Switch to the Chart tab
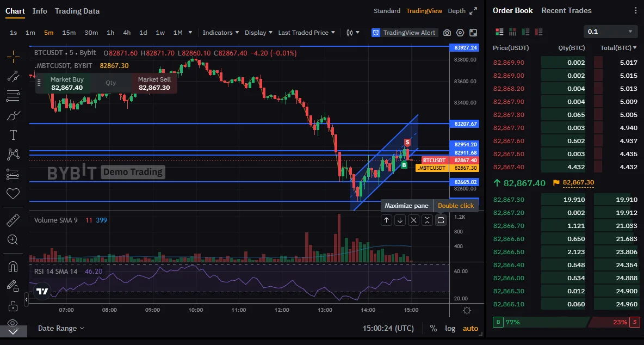 point(15,11)
